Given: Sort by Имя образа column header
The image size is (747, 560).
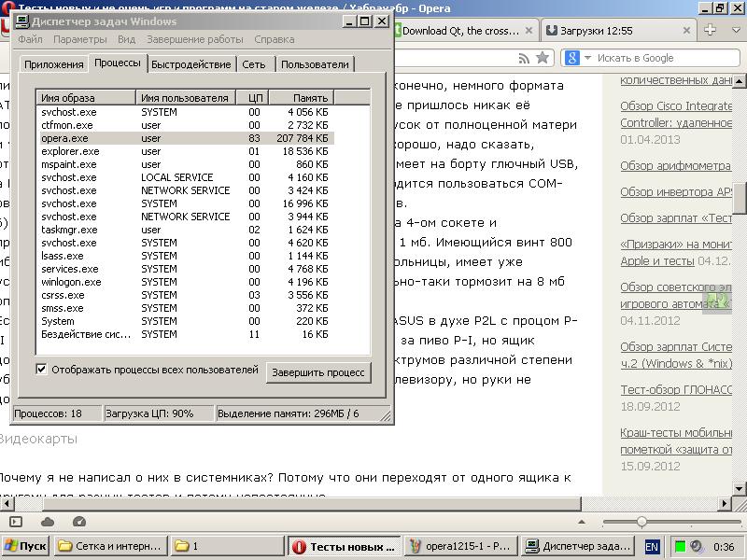Looking at the screenshot, I should tap(86, 98).
